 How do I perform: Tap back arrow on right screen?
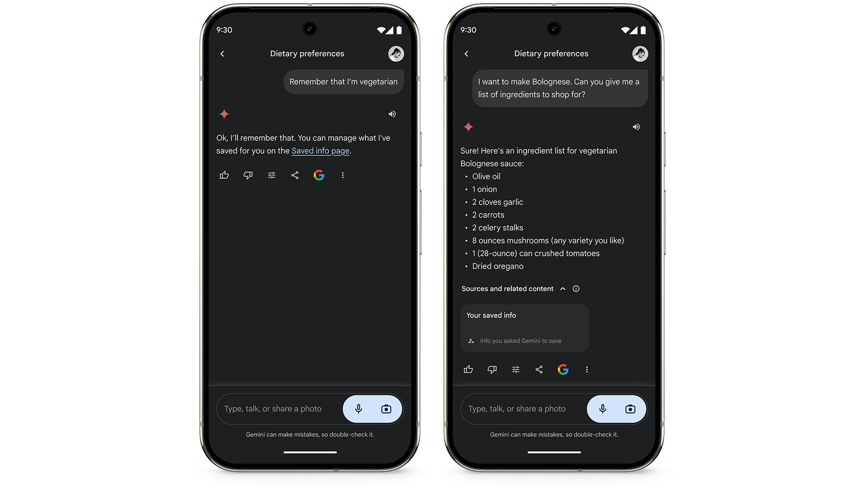(x=467, y=54)
